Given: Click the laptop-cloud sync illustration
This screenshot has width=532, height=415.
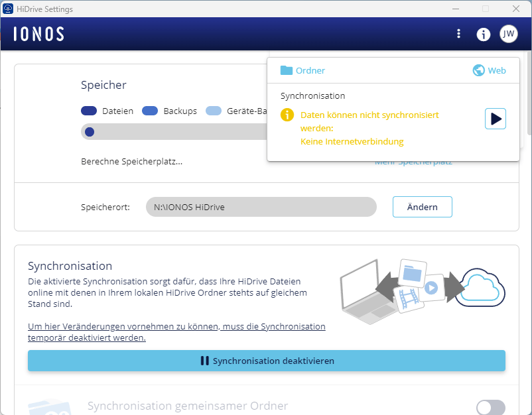Looking at the screenshot, I should point(422,286).
